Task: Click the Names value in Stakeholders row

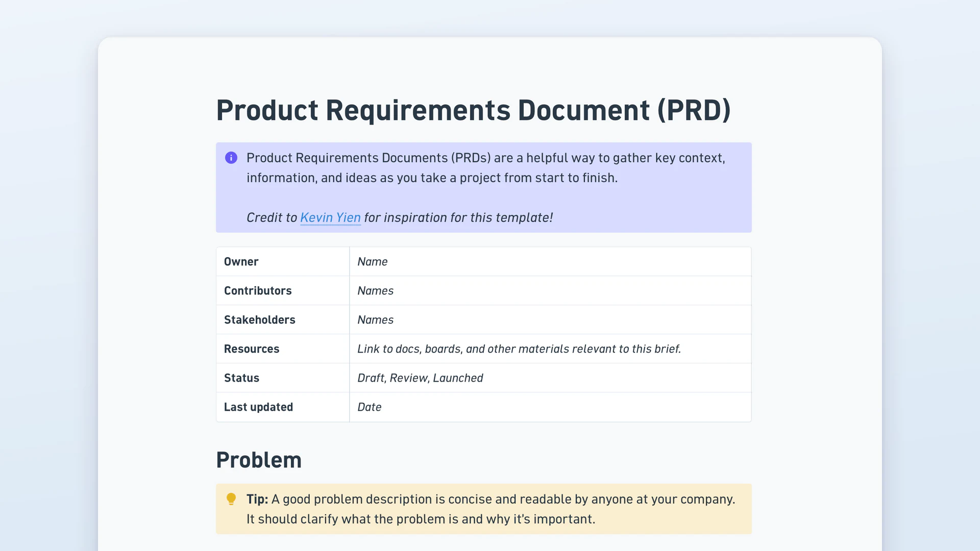Action: (550, 320)
